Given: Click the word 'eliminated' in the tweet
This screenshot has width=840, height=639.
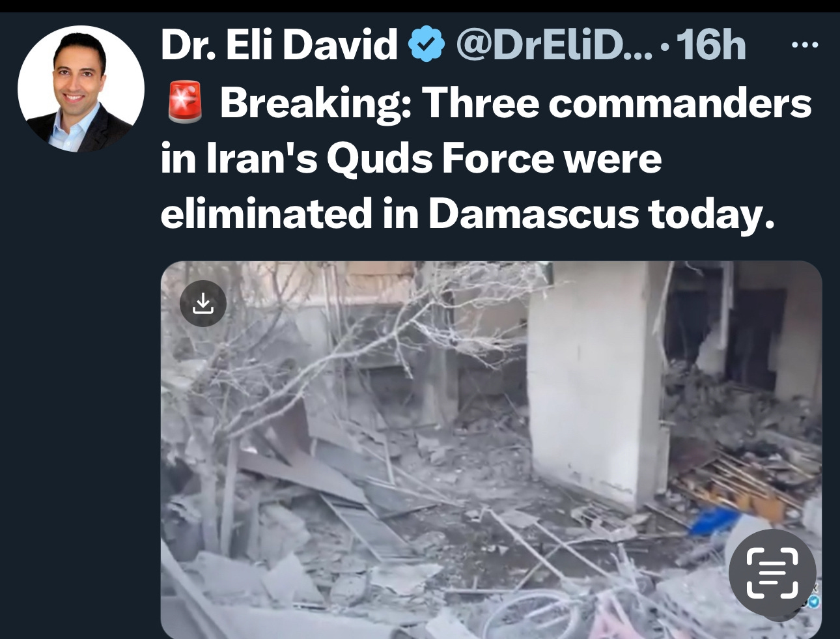Looking at the screenshot, I should pyautogui.click(x=266, y=214).
